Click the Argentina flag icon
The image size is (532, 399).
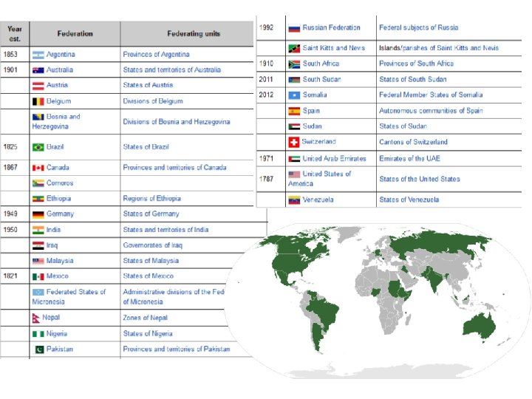point(38,55)
